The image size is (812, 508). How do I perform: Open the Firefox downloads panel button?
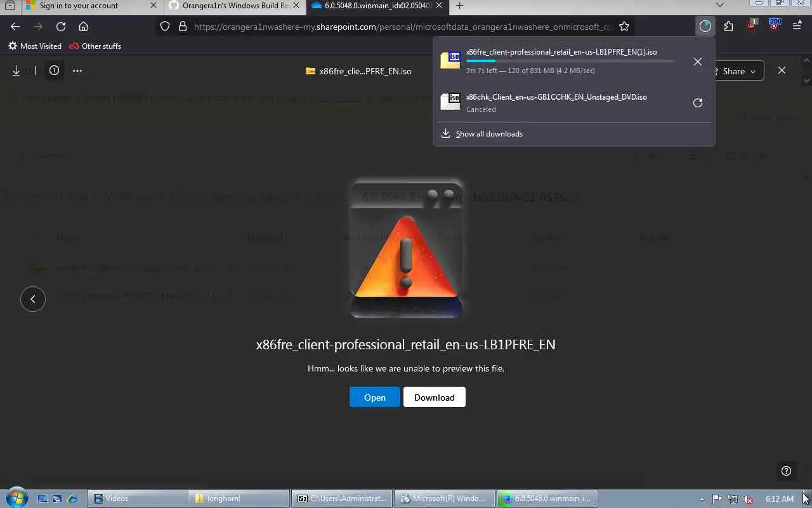705,27
